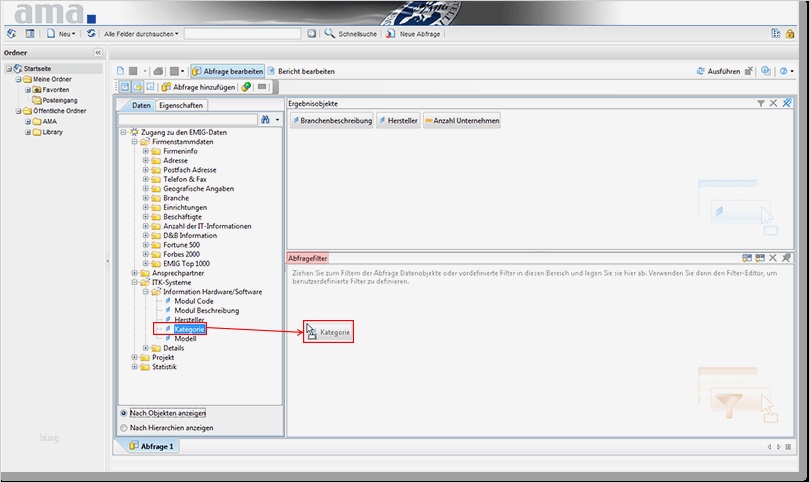Screen dimensions: 810x483
Task: Select 'Anzahl Unternehmen' result object
Action: pos(461,120)
